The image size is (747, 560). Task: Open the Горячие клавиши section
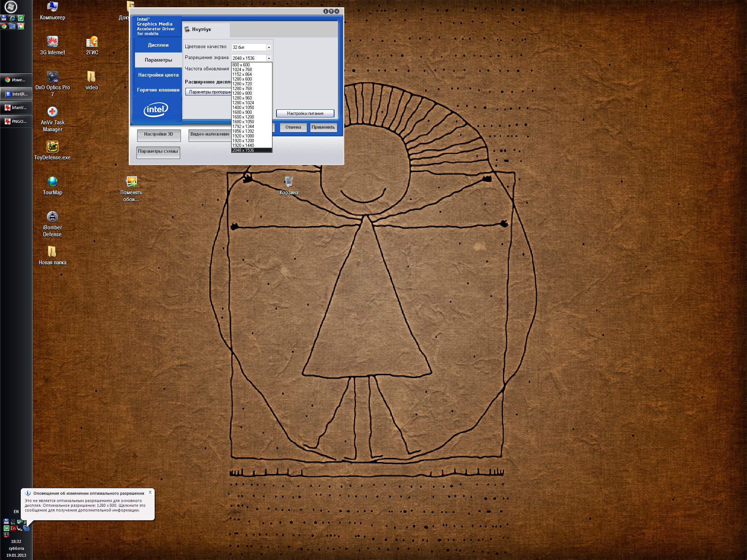158,90
